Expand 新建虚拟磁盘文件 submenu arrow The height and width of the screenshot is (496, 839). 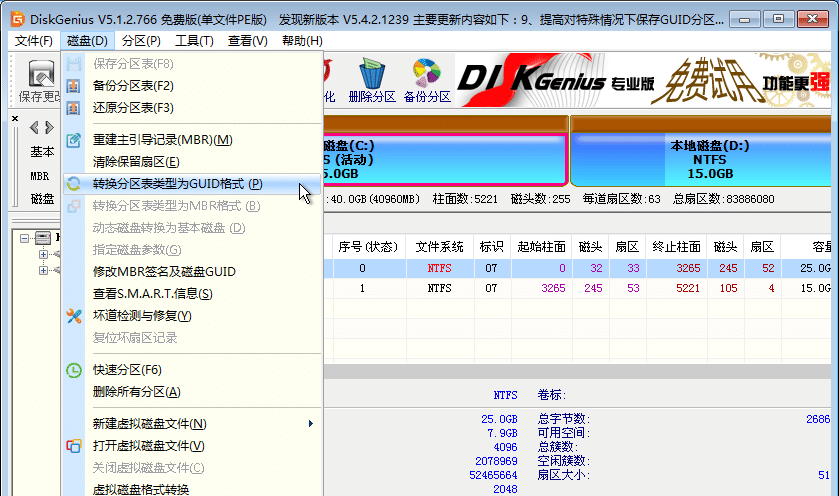[310, 424]
